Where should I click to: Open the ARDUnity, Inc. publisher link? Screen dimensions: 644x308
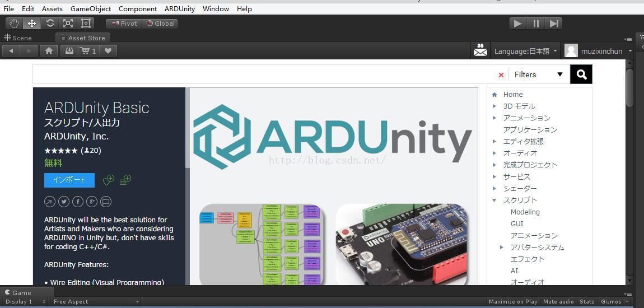(76, 136)
